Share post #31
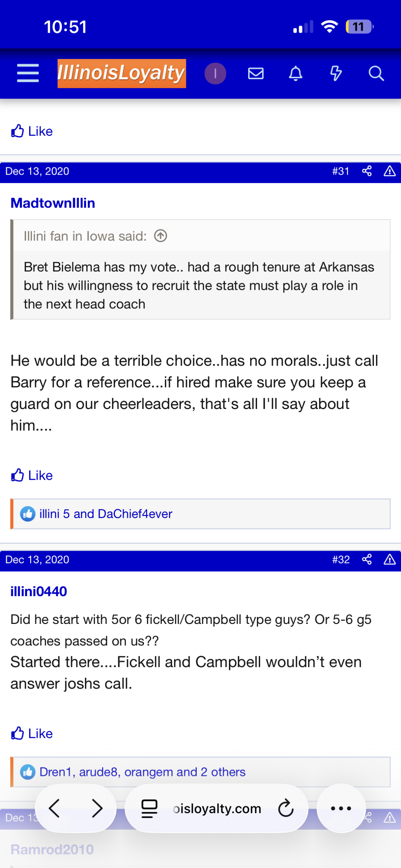Viewport: 401px width, 868px height. tap(367, 171)
